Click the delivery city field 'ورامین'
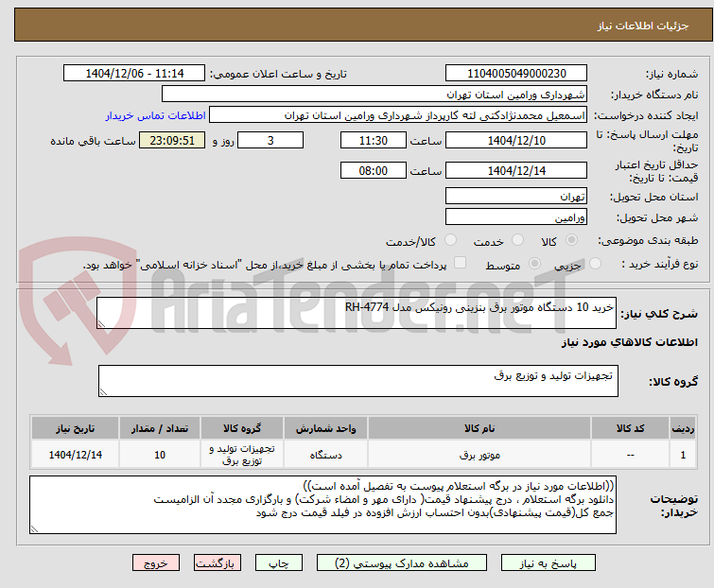714x588 pixels. 516,217
